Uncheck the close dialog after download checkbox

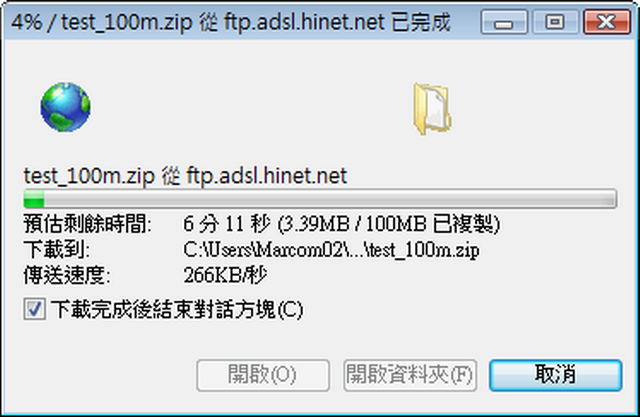click(x=34, y=309)
